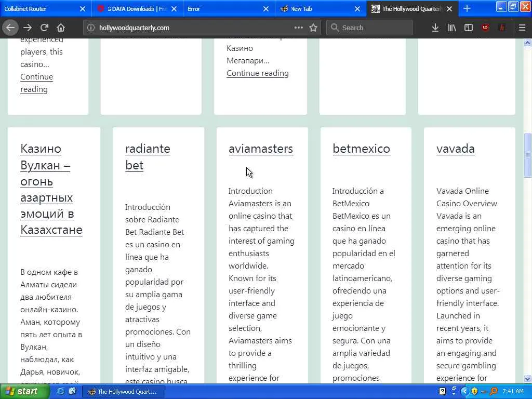Show site information icon in address bar
The width and height of the screenshot is (532, 399).
(90, 28)
